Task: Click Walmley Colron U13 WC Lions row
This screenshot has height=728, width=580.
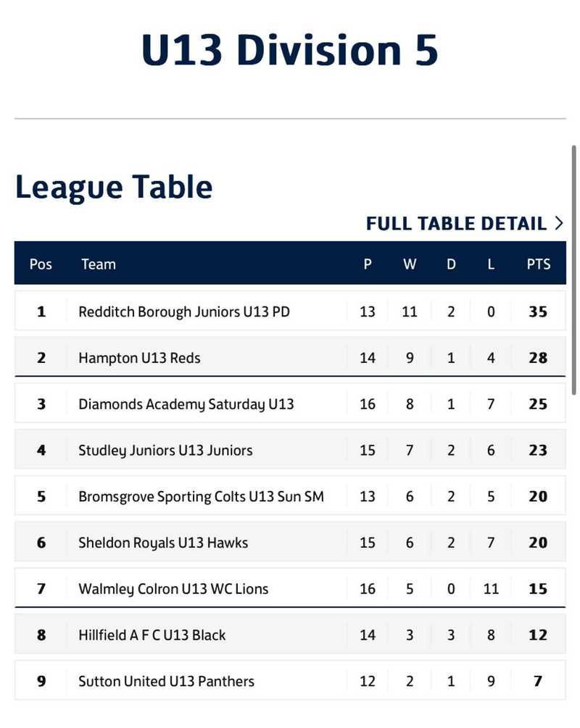Action: pos(173,589)
